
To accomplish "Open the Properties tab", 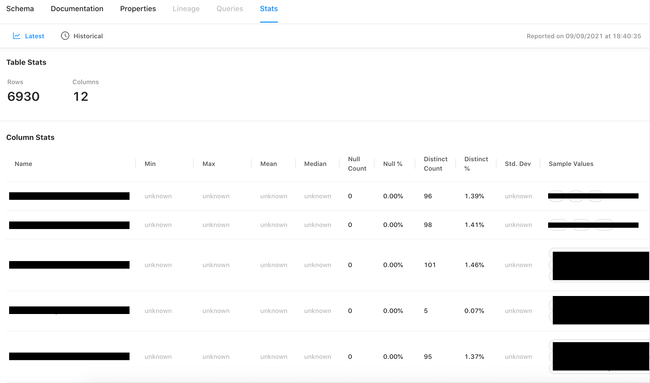I will click(138, 9).
